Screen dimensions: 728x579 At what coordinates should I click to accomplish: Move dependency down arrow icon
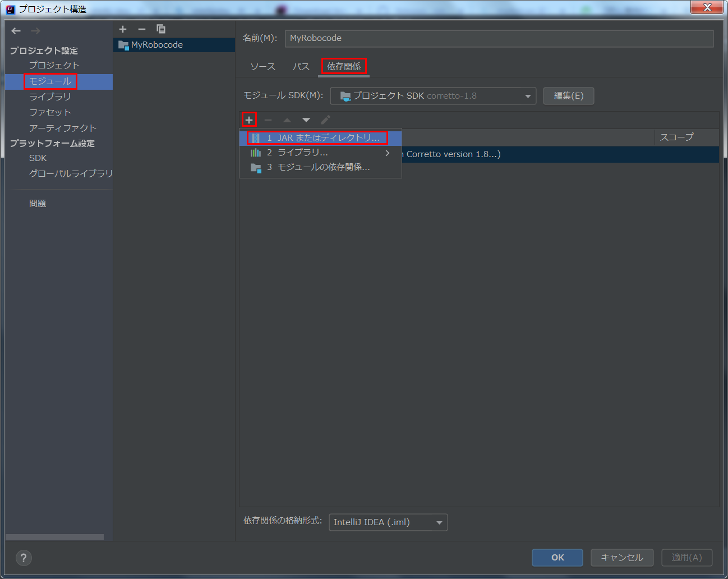(x=306, y=120)
